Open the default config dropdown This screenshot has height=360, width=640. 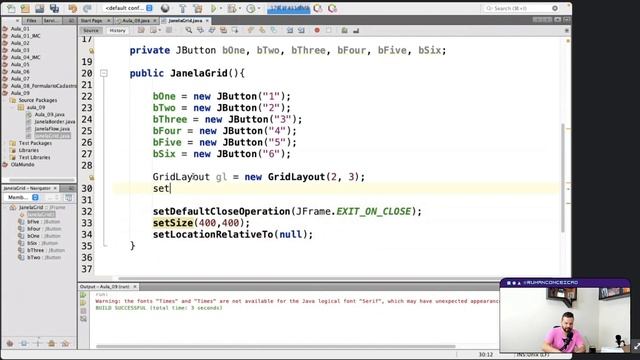point(129,8)
